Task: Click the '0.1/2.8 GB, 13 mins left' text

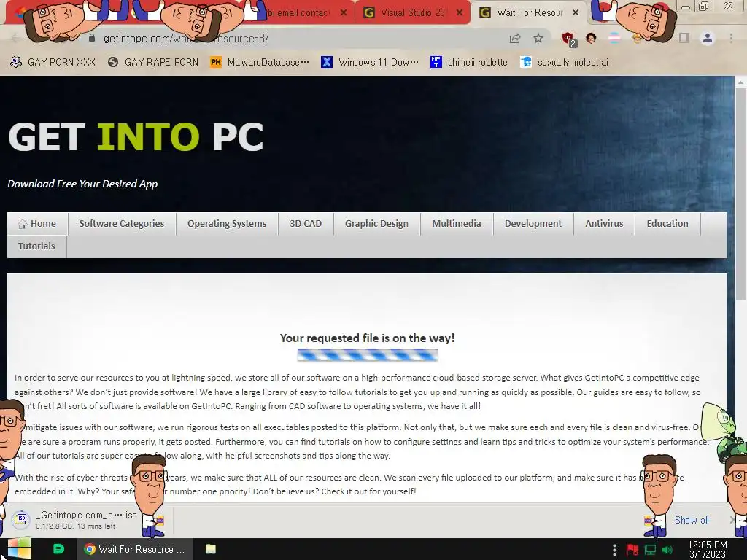Action: click(75, 526)
